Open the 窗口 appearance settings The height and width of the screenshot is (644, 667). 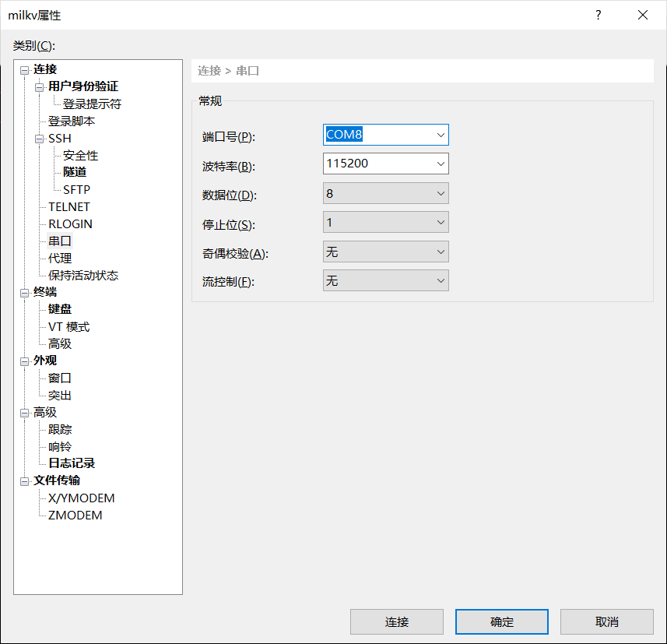(x=60, y=378)
